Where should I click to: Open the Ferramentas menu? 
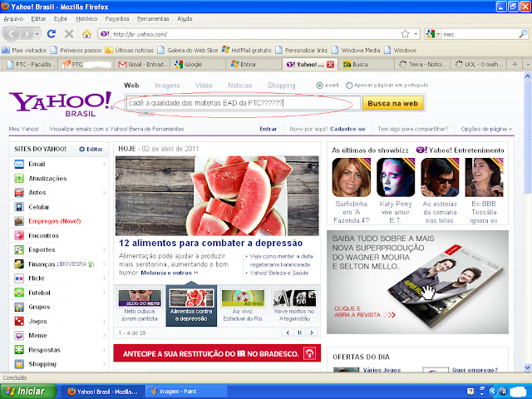(x=153, y=18)
